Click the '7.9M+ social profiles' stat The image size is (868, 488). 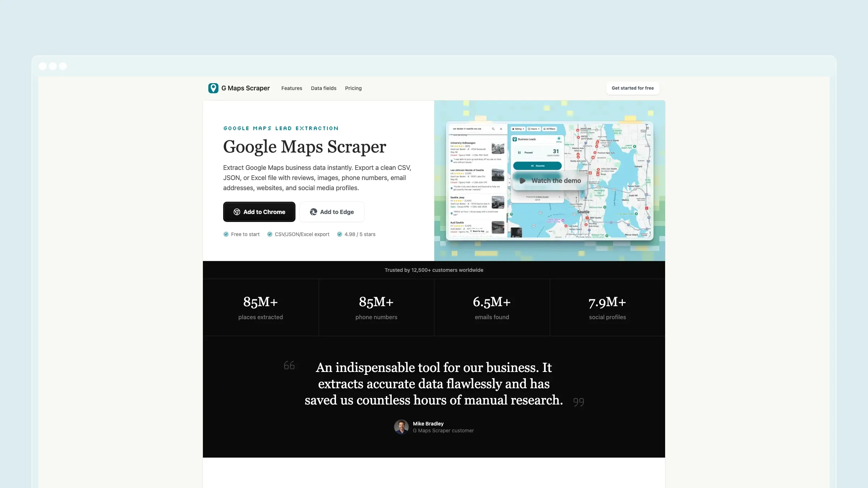[x=607, y=308]
